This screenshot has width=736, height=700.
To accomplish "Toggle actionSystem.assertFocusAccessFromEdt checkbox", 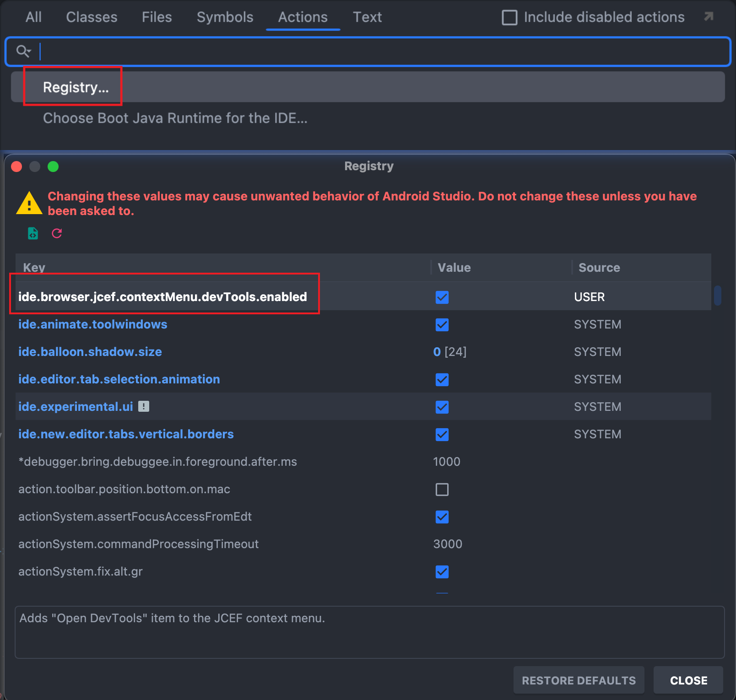I will [442, 517].
